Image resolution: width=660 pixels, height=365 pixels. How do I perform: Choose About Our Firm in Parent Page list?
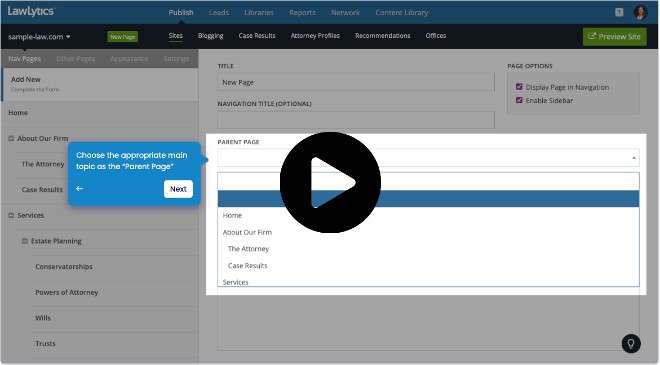point(247,232)
